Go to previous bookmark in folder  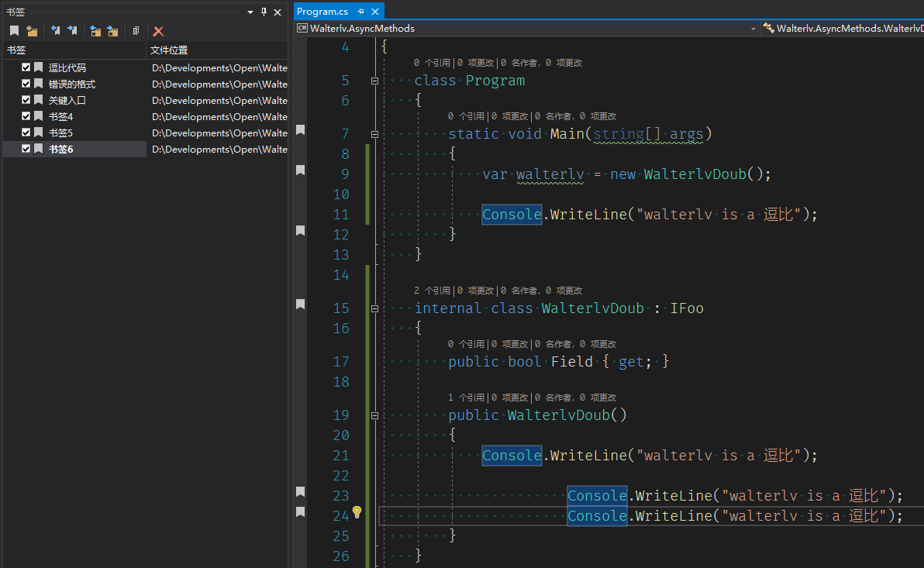(95, 31)
